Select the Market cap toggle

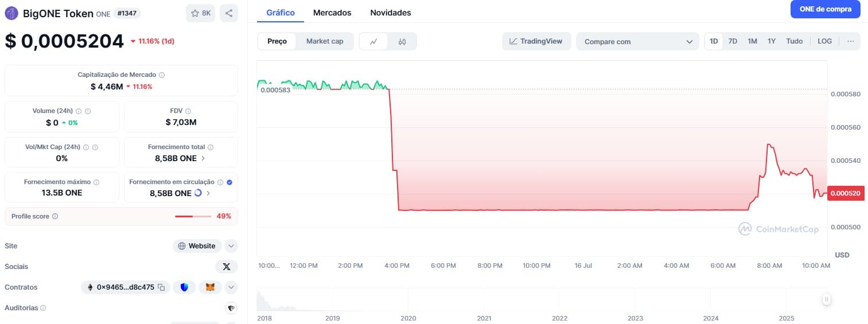(325, 41)
